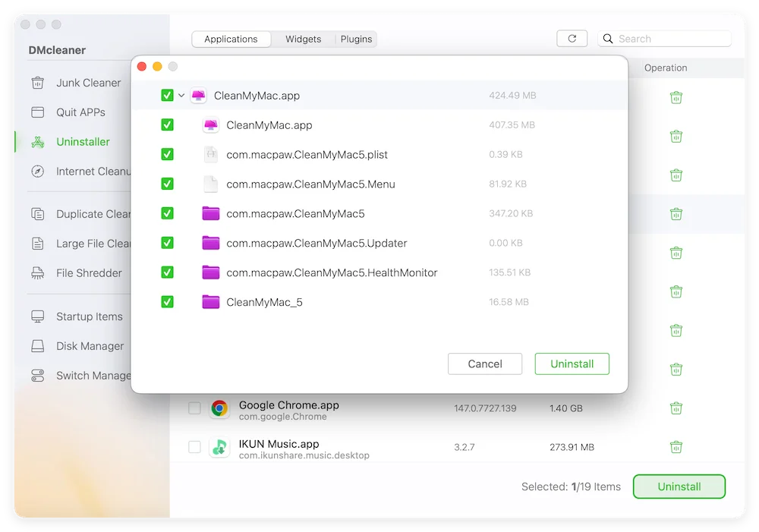Screen dimensions: 759x532
Task: Click the CleanMyMac_5 folder name
Action: (264, 302)
